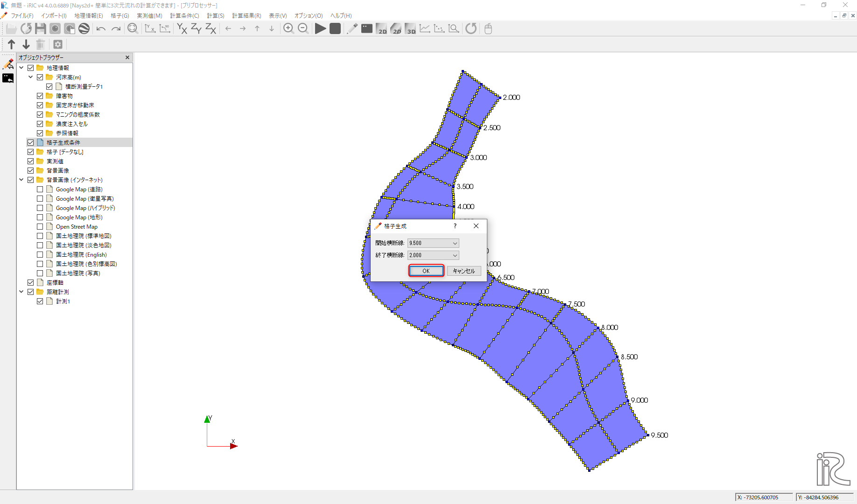Enable 国土地理院 (English) background checkbox

point(40,254)
